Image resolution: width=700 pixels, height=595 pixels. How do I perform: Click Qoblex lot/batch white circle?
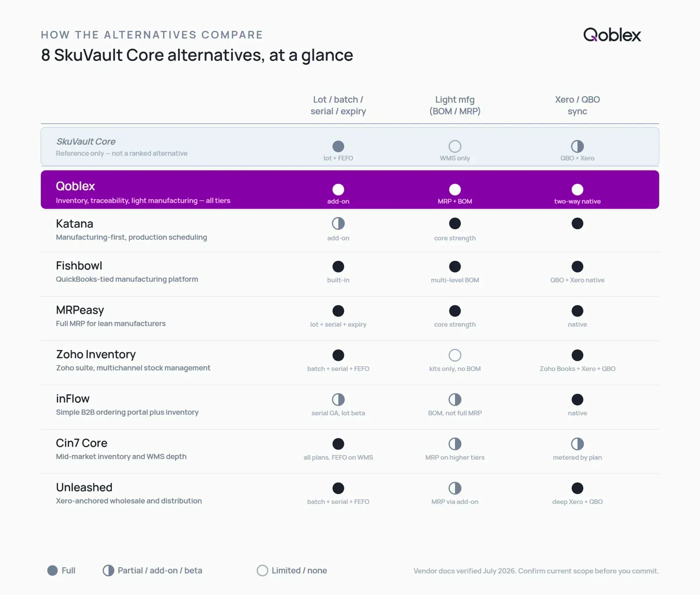click(x=338, y=189)
